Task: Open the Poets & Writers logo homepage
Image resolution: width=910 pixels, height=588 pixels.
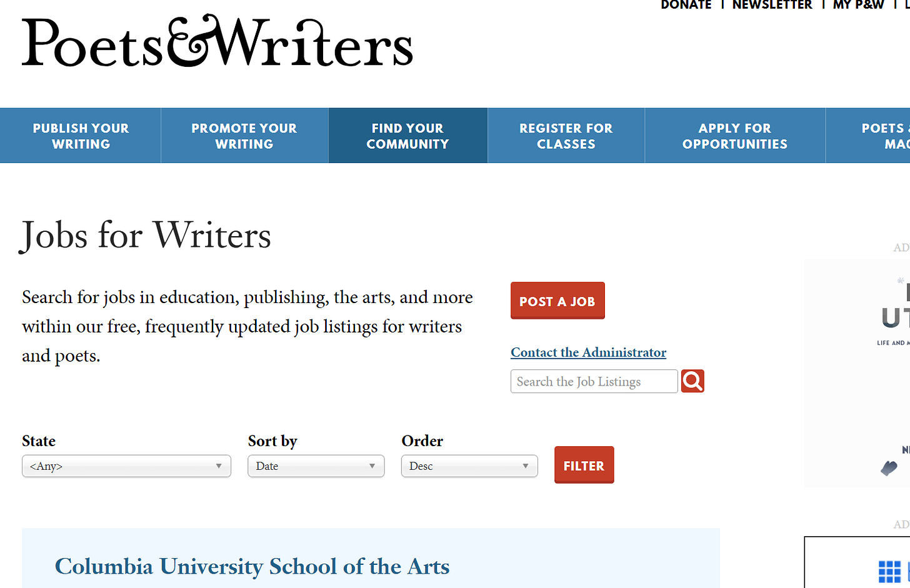Action: pos(217,41)
